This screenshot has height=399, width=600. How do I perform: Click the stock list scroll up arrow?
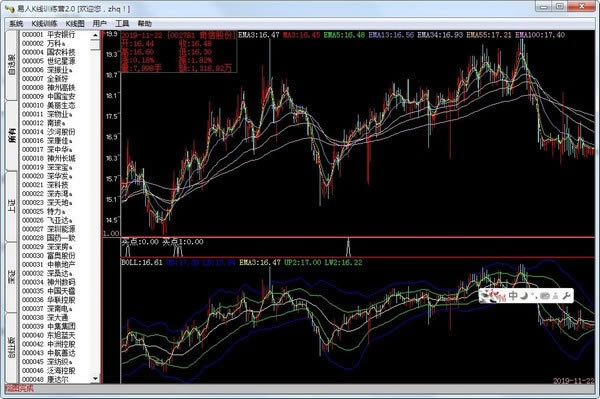(x=95, y=35)
